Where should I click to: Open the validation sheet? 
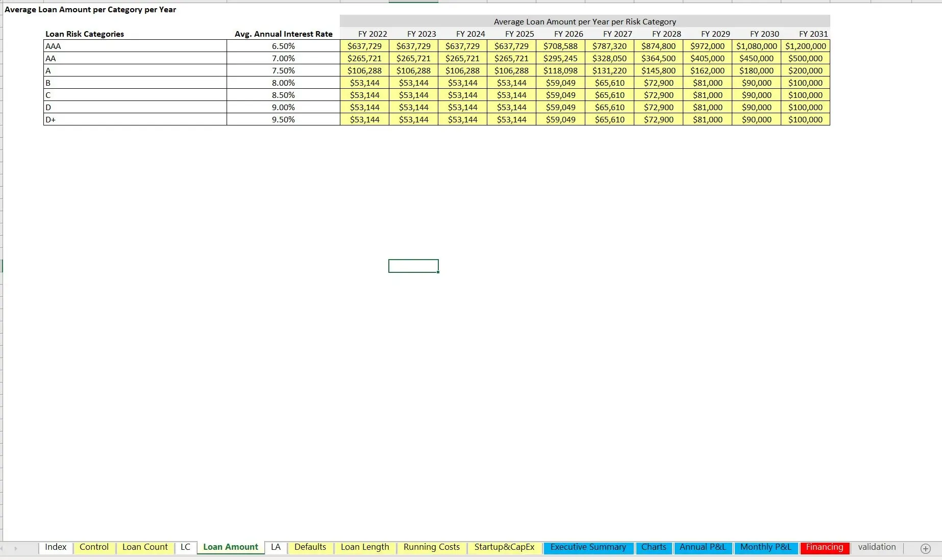click(877, 547)
